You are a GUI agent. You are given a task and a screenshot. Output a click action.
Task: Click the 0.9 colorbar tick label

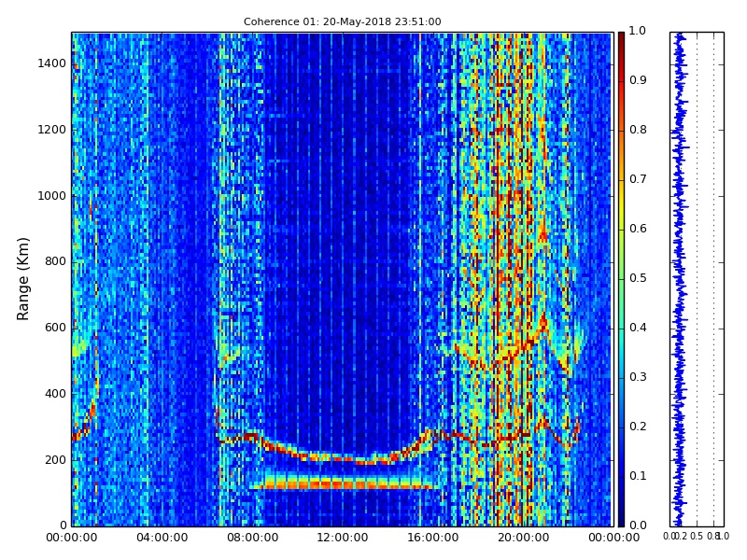(x=638, y=80)
